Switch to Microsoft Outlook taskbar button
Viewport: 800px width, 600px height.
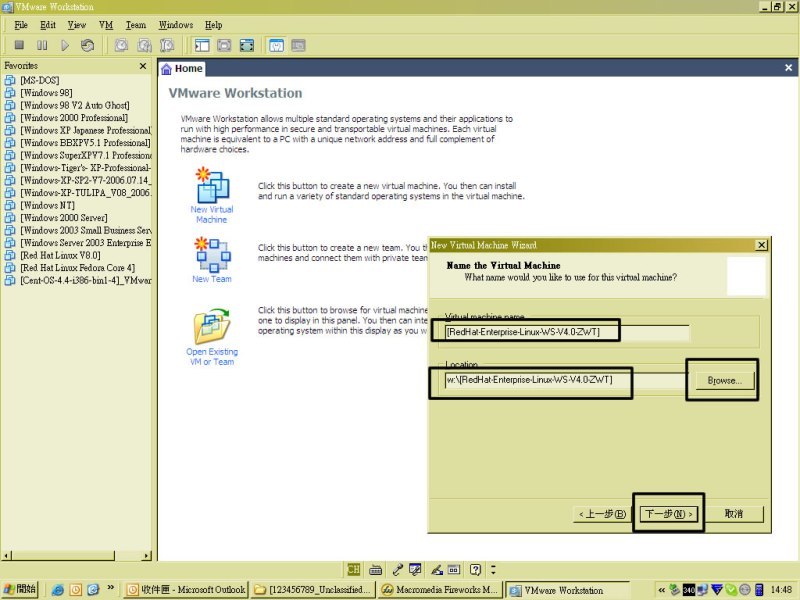[x=186, y=589]
